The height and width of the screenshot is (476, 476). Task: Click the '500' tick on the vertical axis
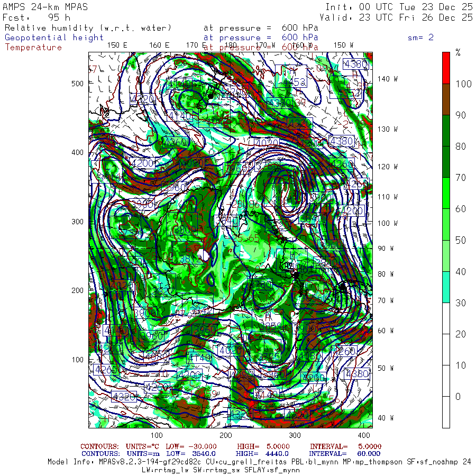77,84
